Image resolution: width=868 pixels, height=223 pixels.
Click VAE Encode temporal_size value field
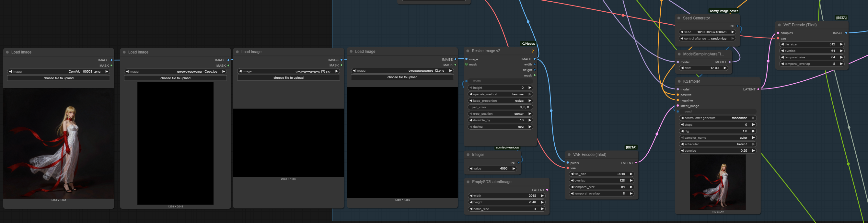601,187
